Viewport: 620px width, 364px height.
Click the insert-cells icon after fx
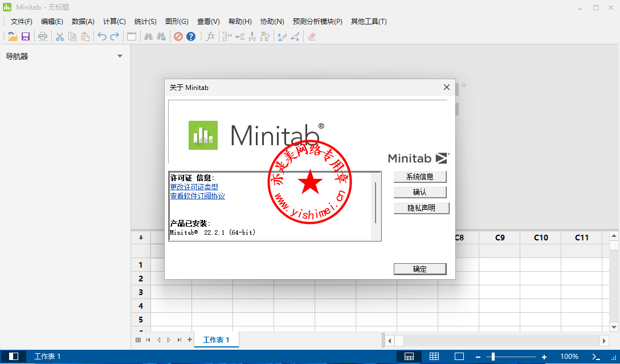click(x=227, y=37)
